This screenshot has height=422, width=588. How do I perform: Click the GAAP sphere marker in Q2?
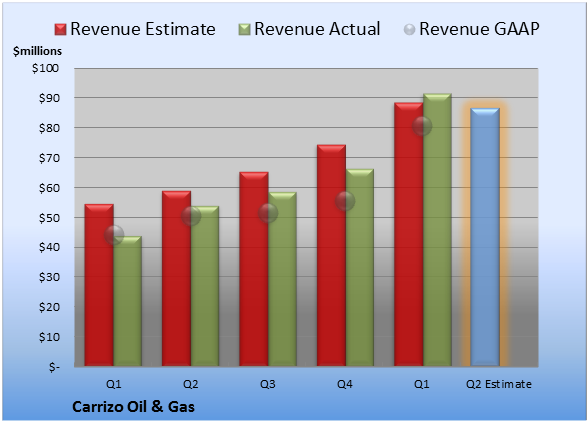(x=191, y=216)
